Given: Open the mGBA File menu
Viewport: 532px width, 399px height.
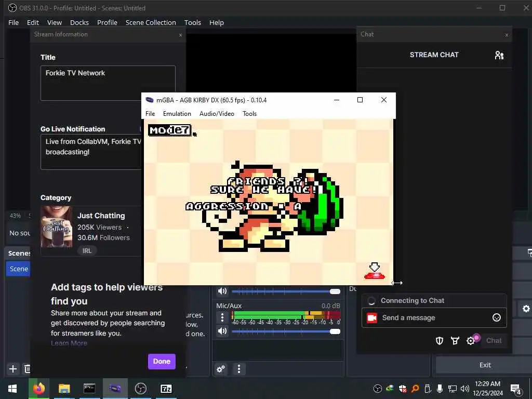Looking at the screenshot, I should [150, 114].
